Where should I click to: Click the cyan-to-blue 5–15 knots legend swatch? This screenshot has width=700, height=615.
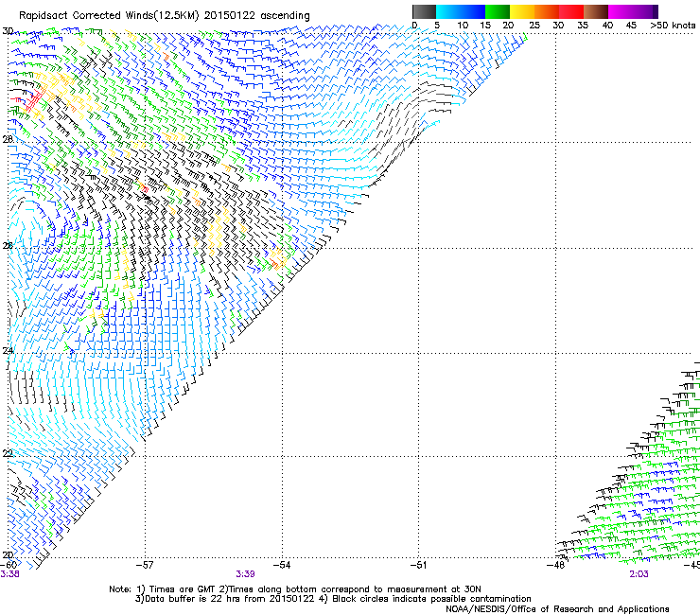point(461,11)
